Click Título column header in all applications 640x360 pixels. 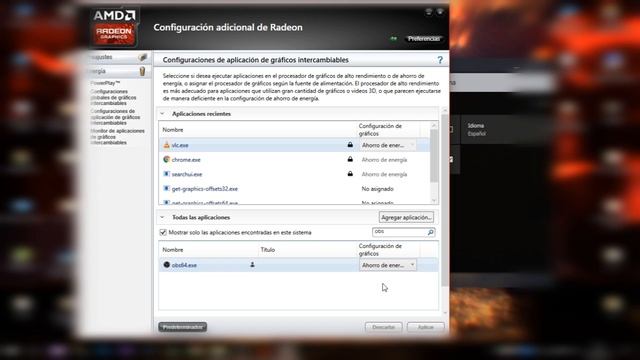point(268,250)
